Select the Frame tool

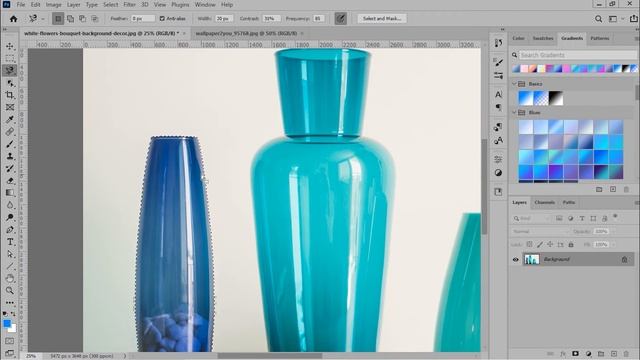click(x=10, y=107)
